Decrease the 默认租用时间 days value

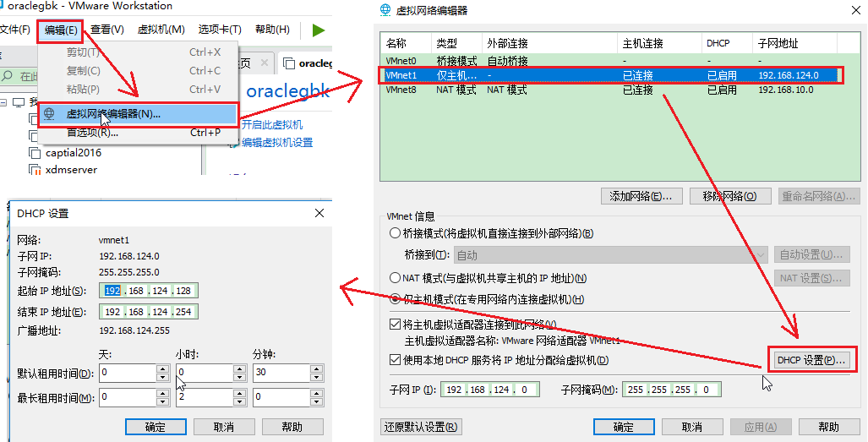pyautogui.click(x=163, y=377)
